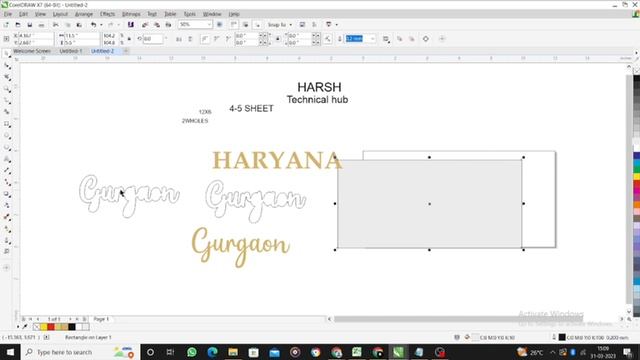
Task: Toggle the Full-screen preview button
Action: coord(219,25)
